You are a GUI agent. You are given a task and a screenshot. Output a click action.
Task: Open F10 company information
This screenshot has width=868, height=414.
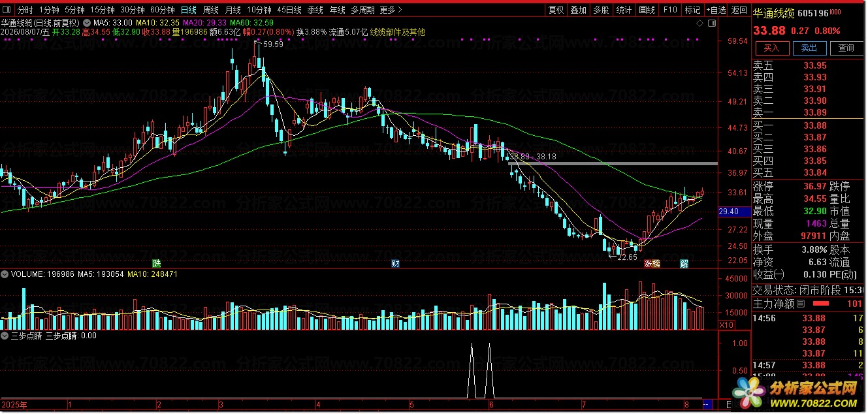670,10
